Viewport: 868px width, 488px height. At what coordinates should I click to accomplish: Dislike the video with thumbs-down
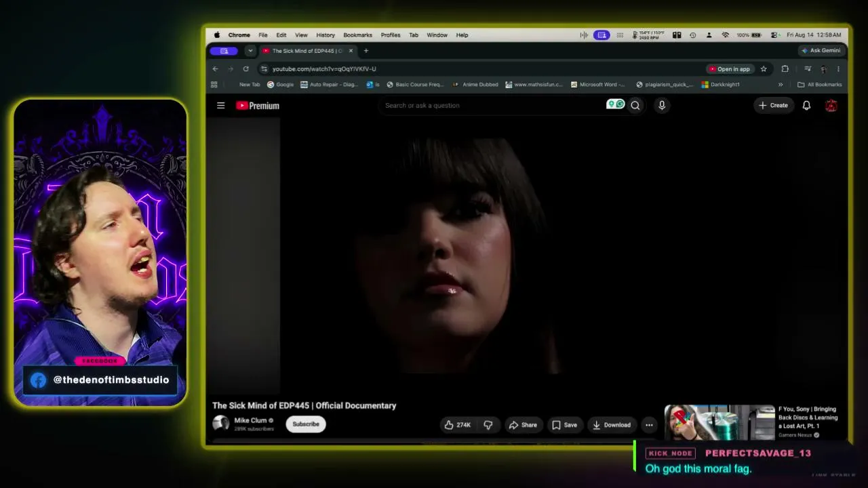488,425
